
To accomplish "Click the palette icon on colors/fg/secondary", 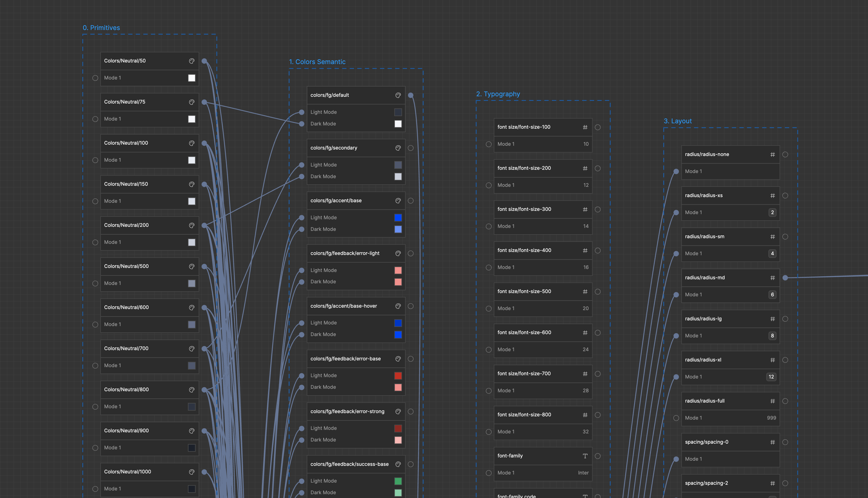I will click(398, 148).
